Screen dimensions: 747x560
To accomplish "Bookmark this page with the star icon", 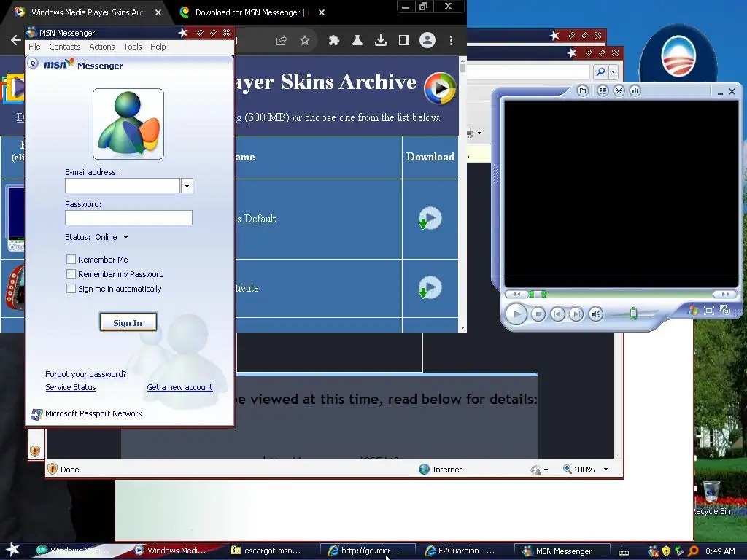I will point(305,41).
